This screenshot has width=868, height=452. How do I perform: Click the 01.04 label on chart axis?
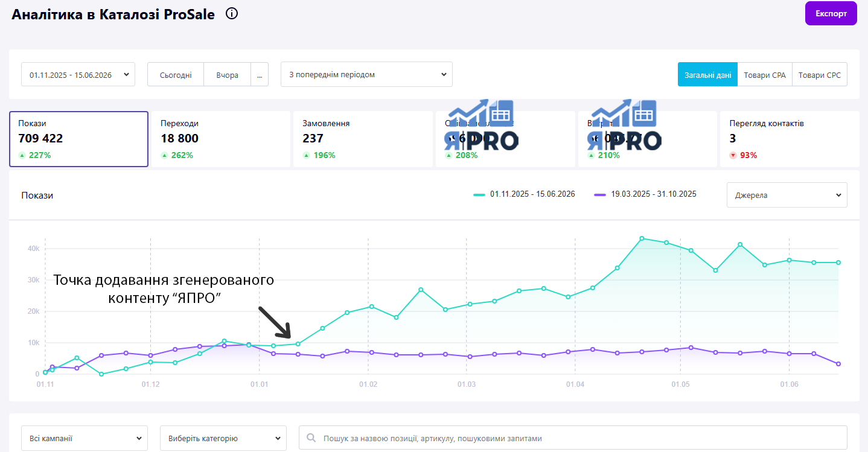[575, 384]
